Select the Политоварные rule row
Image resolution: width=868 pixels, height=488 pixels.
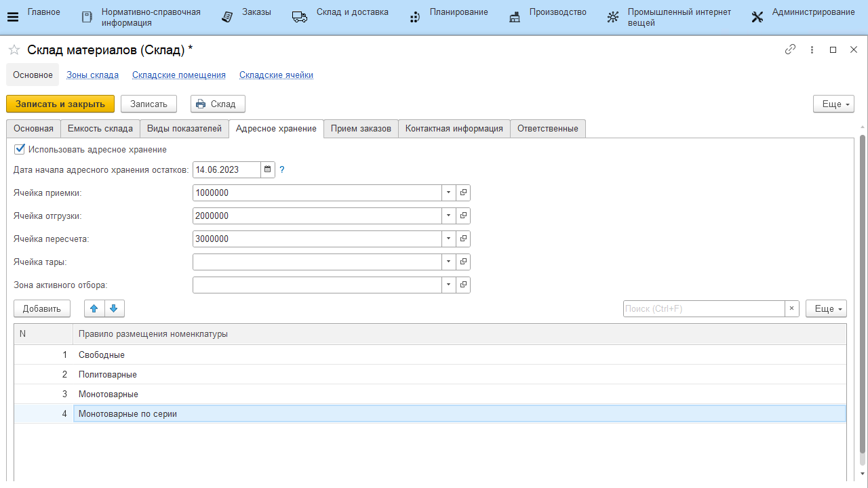(108, 374)
